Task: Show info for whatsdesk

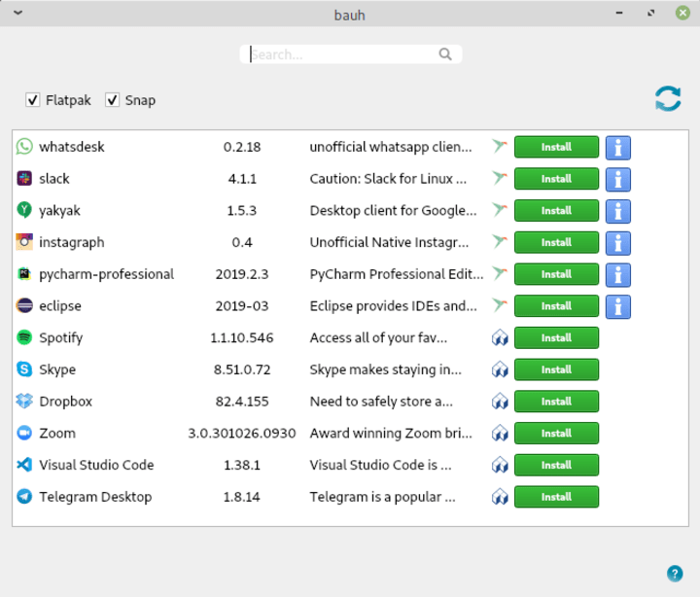Action: 618,148
